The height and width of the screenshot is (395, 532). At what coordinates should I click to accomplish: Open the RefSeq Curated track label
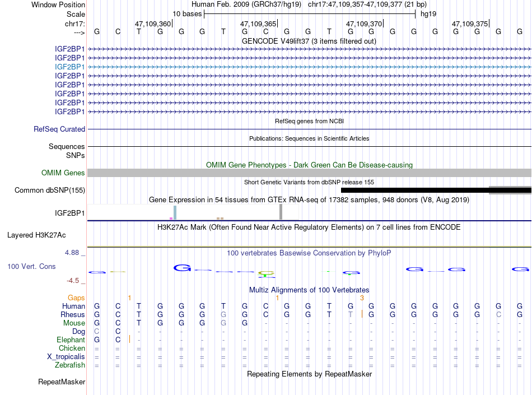pyautogui.click(x=59, y=129)
